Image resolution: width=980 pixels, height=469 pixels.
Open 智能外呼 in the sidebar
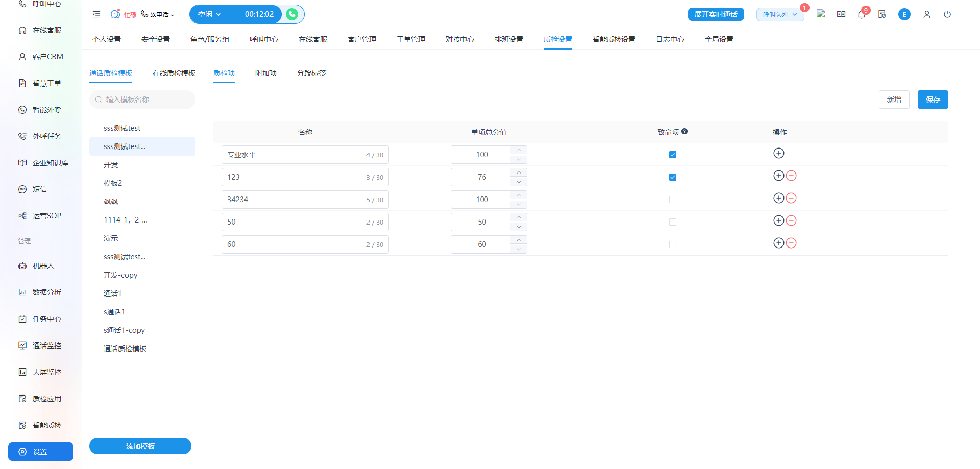41,110
